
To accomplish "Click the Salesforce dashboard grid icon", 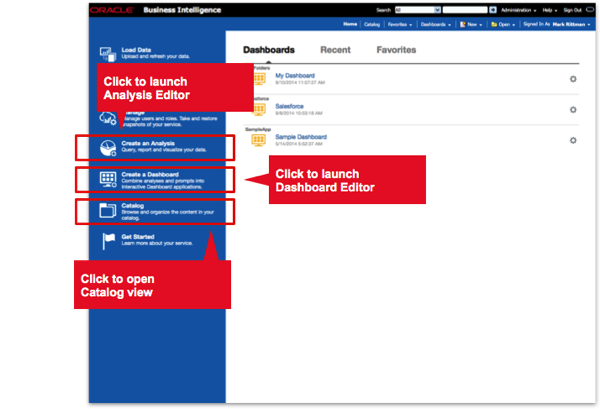I will tap(259, 110).
